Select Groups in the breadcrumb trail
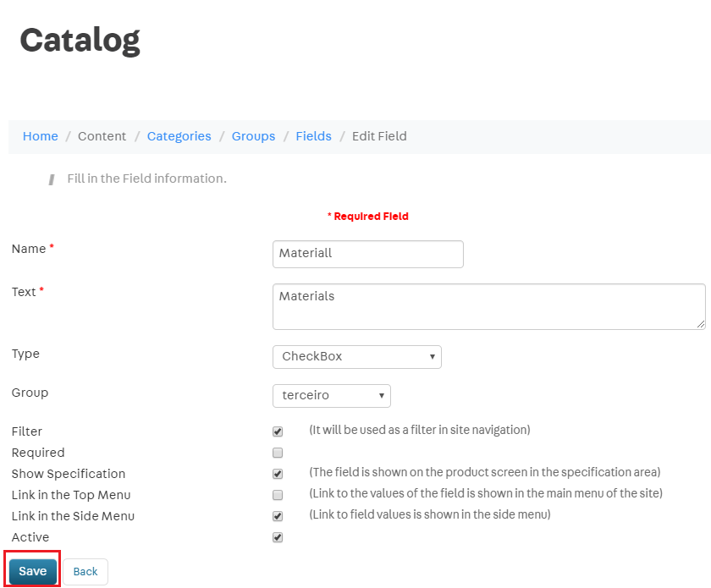Viewport: 711px width, 588px height. click(x=253, y=136)
